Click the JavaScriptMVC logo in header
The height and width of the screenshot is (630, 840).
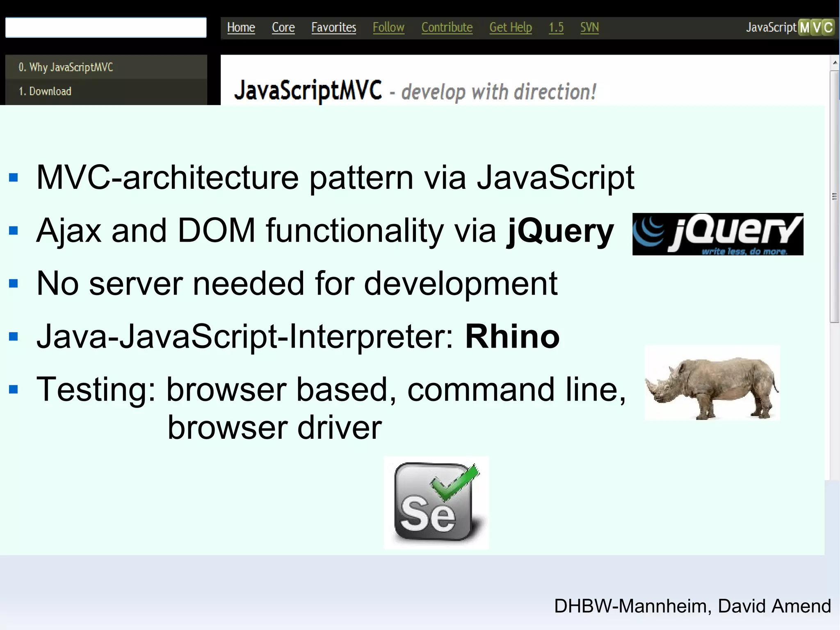click(790, 27)
